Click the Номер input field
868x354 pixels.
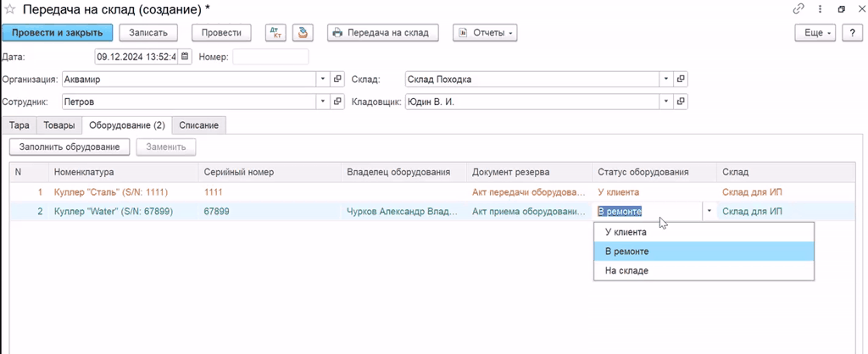point(270,58)
